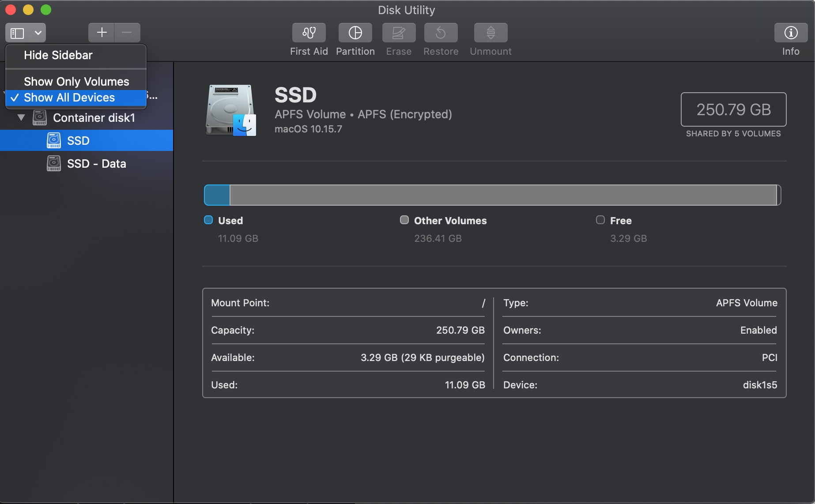Click the Owners Enabled value

click(x=758, y=330)
